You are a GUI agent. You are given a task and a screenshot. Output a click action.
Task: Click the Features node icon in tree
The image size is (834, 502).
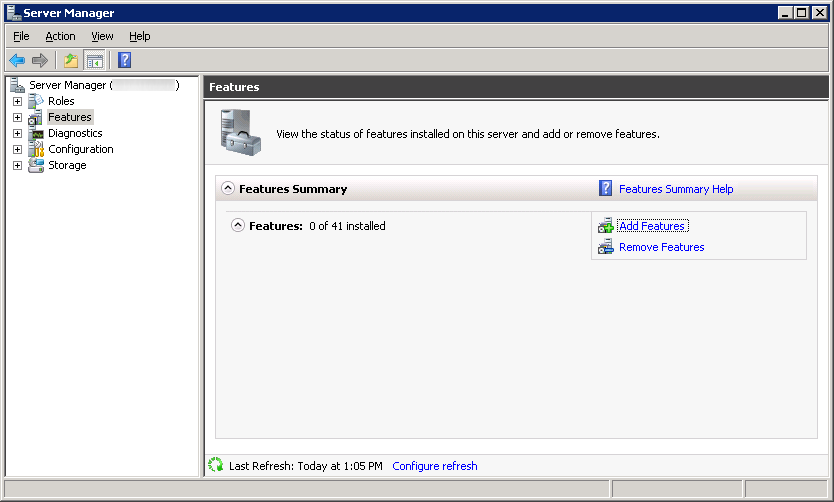pos(36,117)
